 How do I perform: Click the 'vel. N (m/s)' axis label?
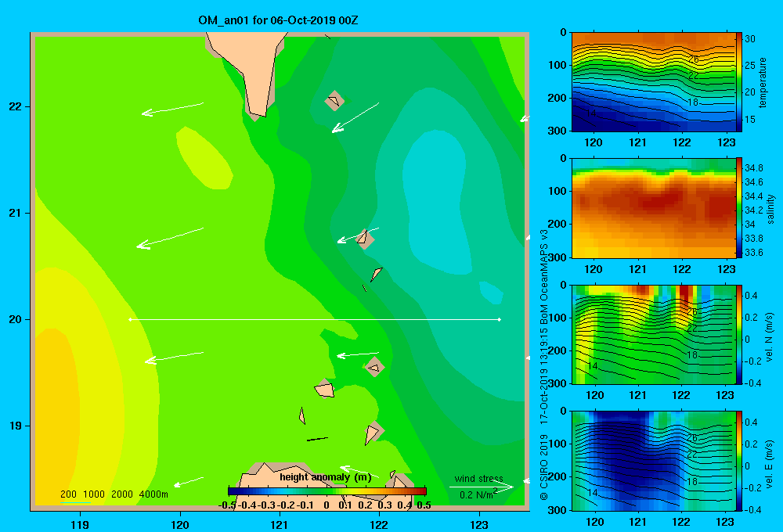coord(770,337)
